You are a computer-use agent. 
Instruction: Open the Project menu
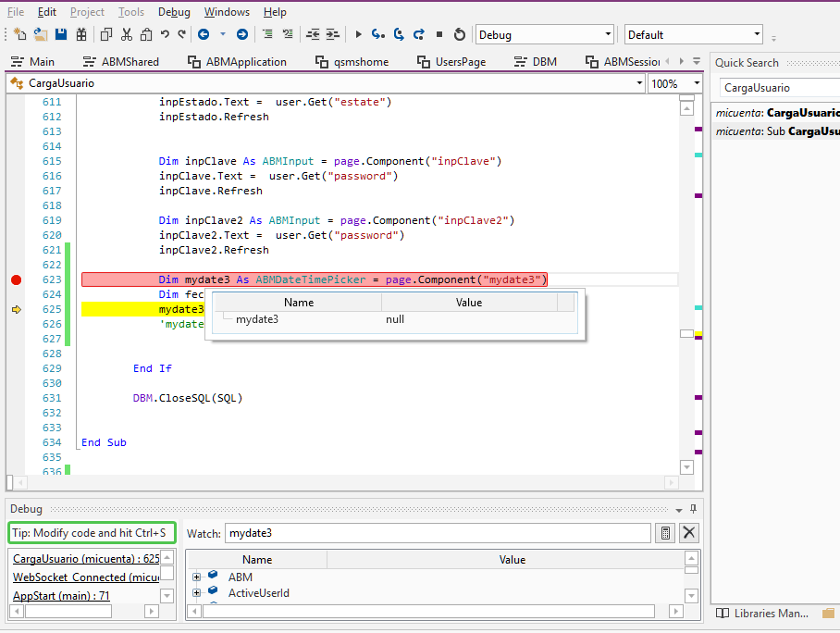pos(87,12)
